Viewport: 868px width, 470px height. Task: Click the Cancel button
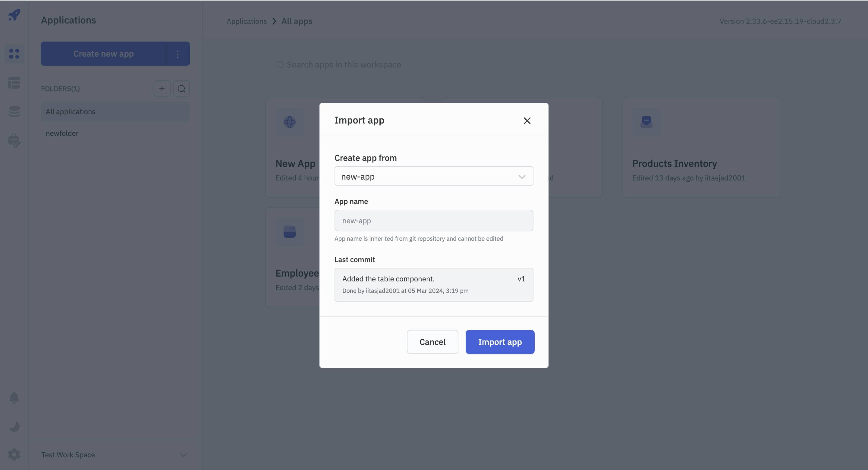coord(432,342)
